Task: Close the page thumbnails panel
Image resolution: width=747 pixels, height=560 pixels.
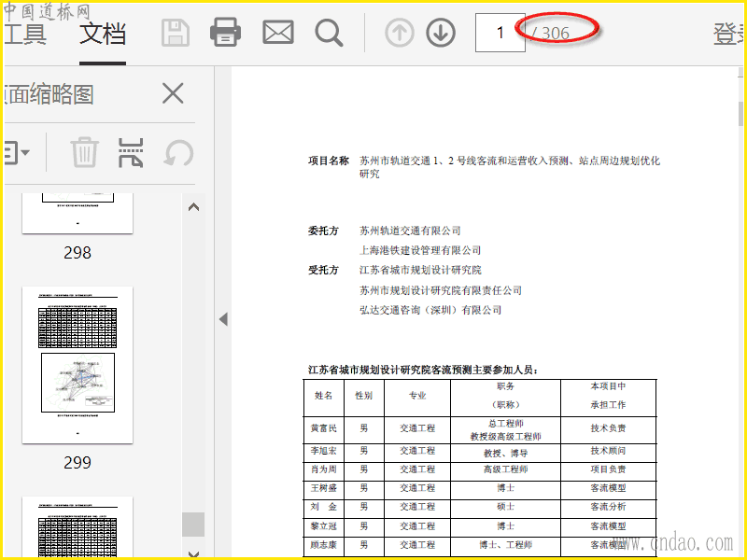Action: pyautogui.click(x=173, y=92)
